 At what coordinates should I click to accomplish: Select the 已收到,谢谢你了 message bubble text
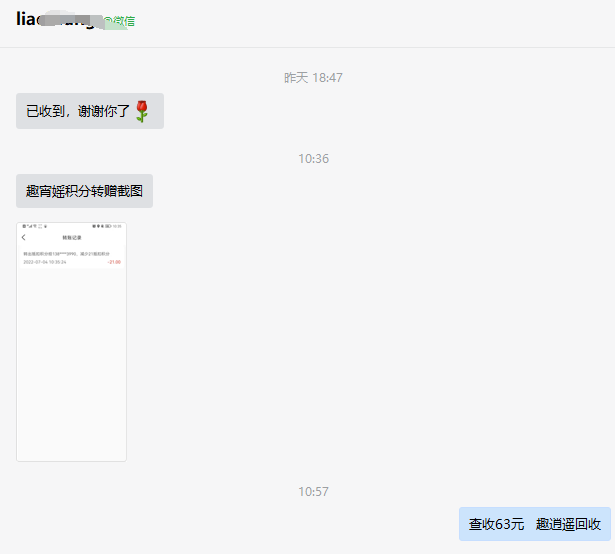(x=78, y=111)
